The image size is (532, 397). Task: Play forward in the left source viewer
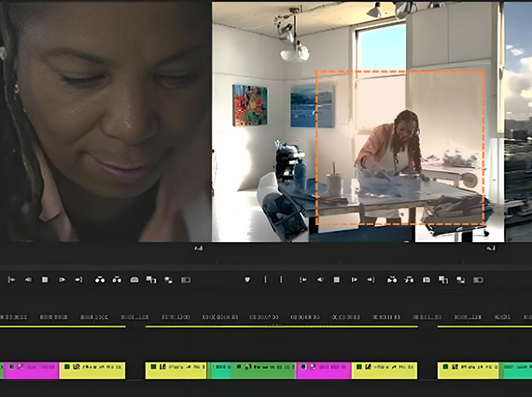coord(62,279)
